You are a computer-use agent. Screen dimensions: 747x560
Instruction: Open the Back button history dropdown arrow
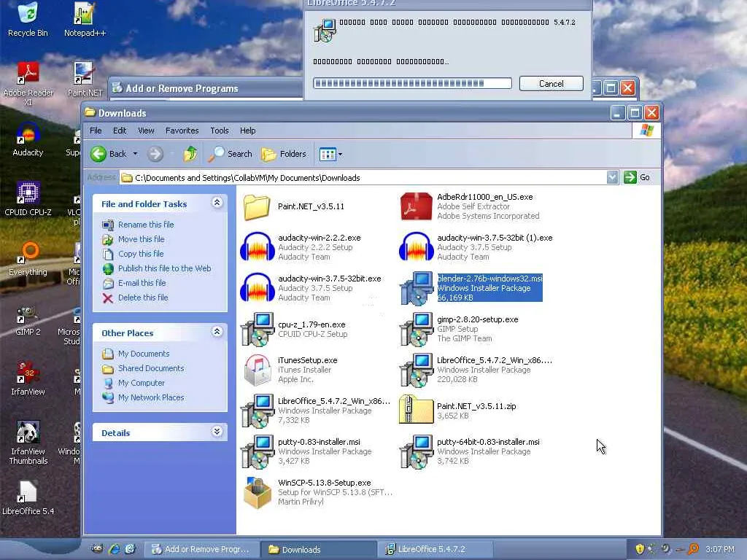135,154
